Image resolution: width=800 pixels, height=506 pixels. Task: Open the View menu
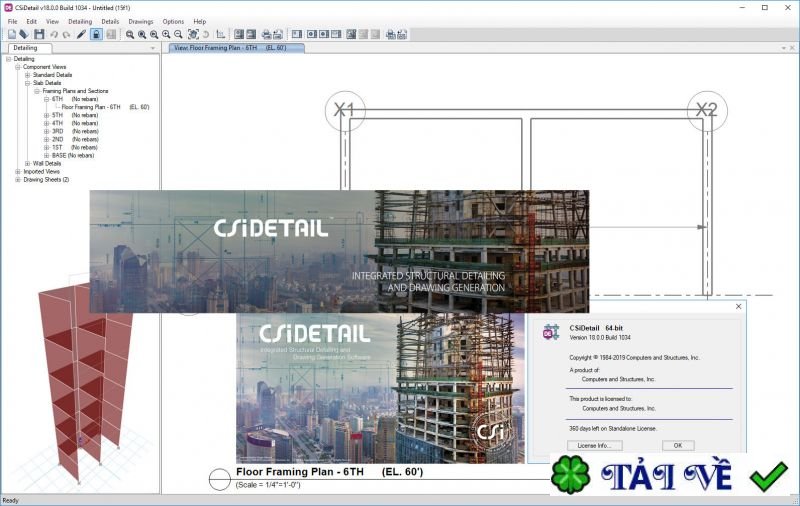click(53, 21)
